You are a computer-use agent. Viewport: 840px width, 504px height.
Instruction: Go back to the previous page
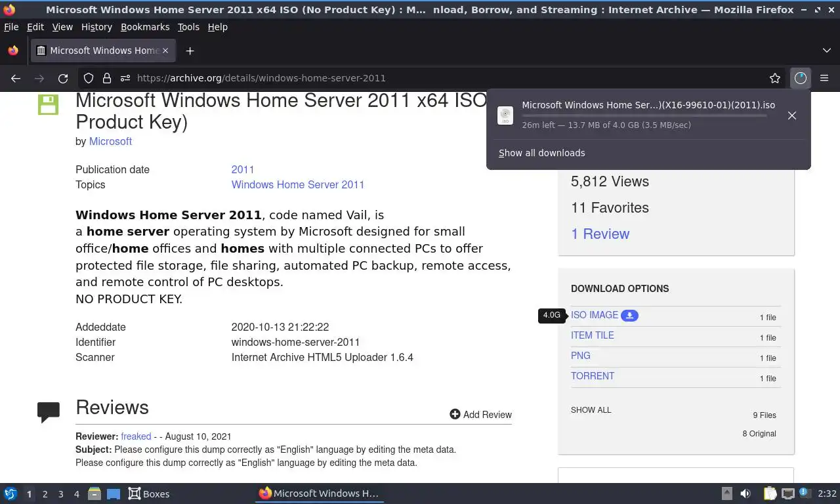pos(16,78)
